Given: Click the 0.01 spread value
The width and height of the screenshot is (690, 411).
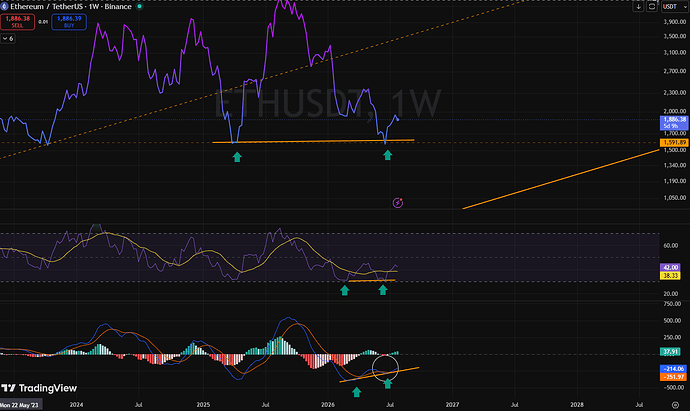Looking at the screenshot, I should tap(43, 22).
